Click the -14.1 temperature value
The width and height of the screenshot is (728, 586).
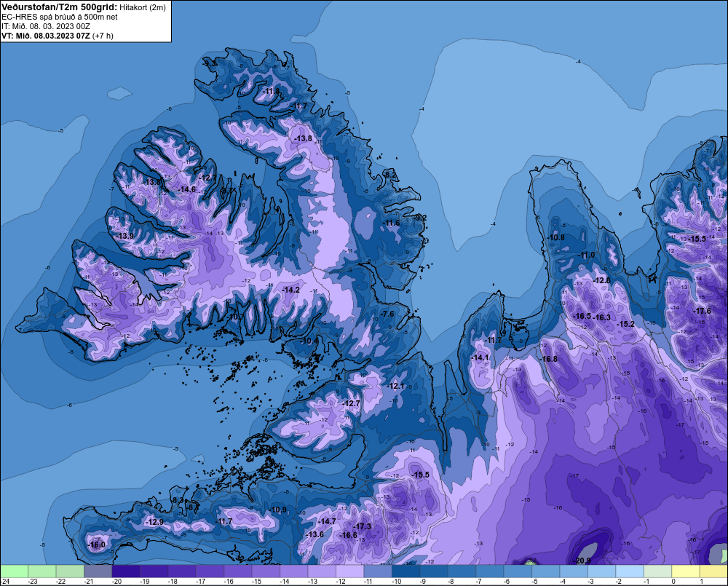[x=480, y=357]
